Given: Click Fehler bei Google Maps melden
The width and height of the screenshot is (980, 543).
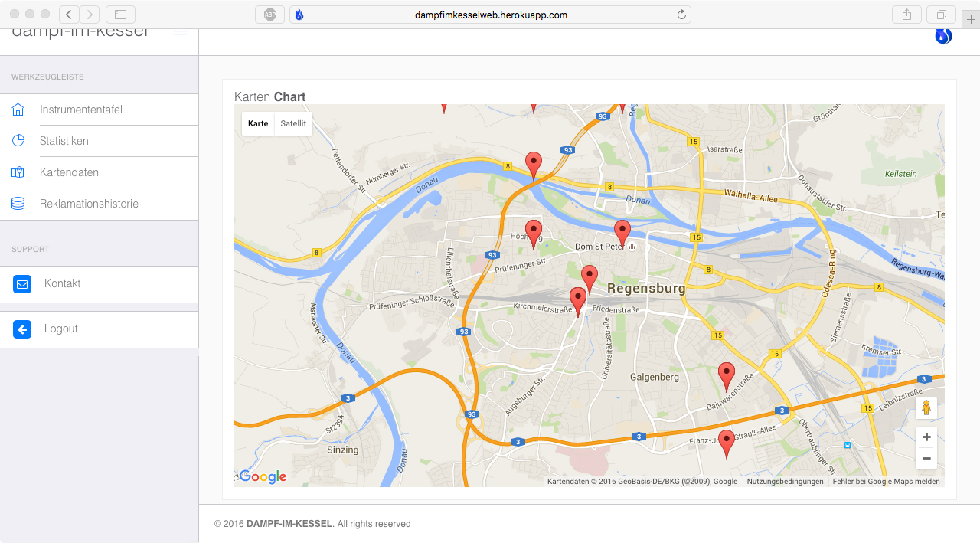Looking at the screenshot, I should [x=886, y=482].
